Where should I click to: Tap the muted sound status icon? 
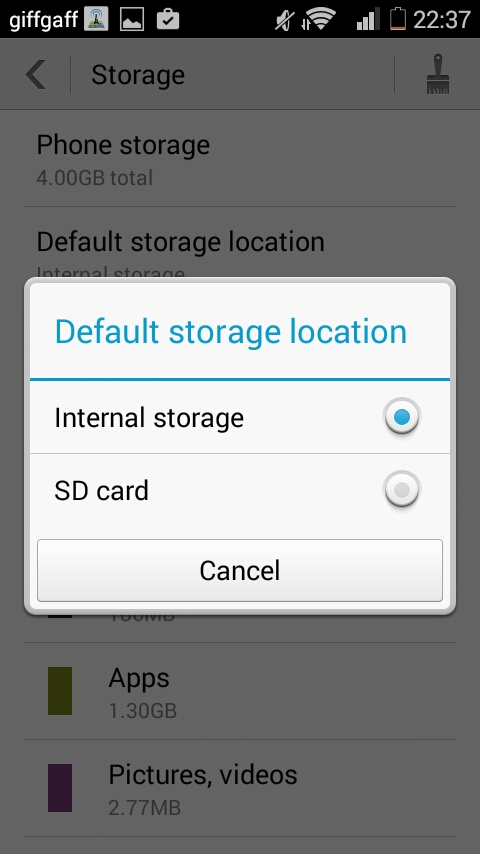tap(284, 20)
